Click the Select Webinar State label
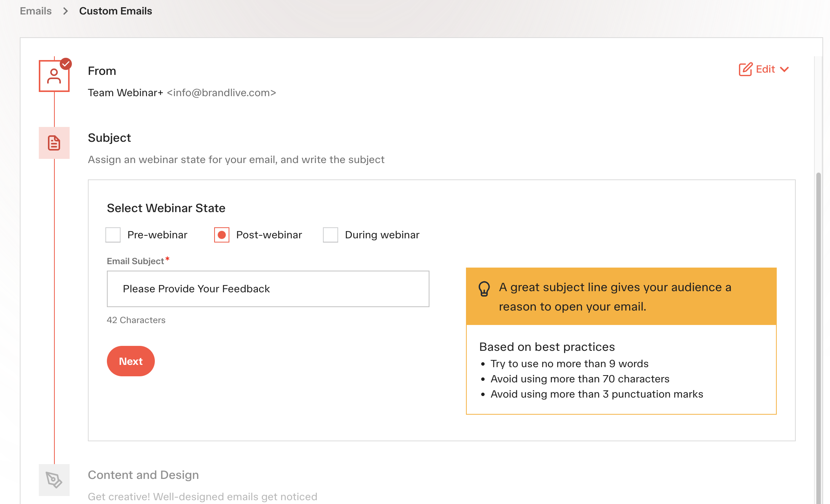Screen dimensions: 830x504 point(166,208)
